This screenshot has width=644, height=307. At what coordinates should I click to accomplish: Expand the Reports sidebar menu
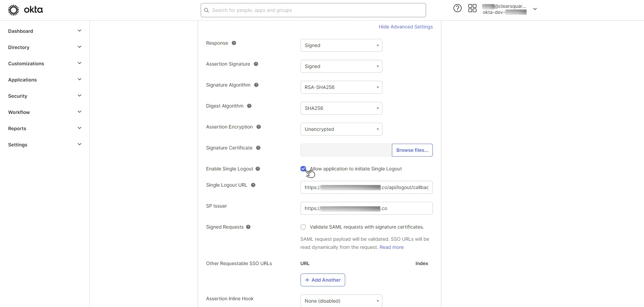(45, 128)
